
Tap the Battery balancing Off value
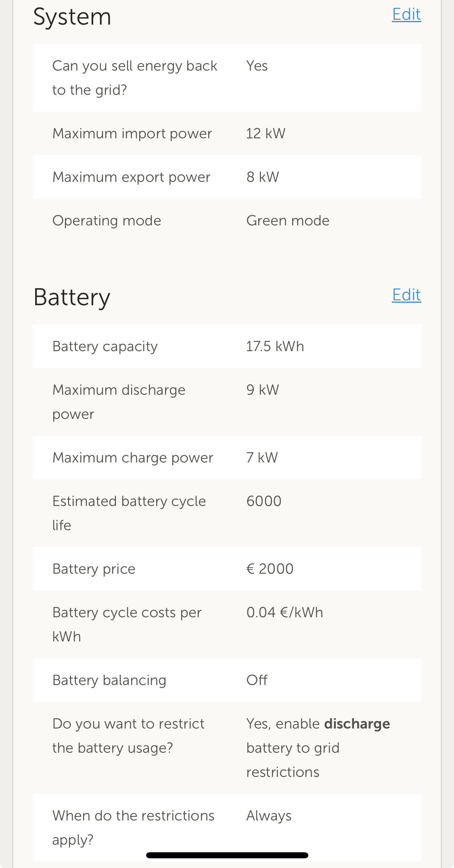257,680
